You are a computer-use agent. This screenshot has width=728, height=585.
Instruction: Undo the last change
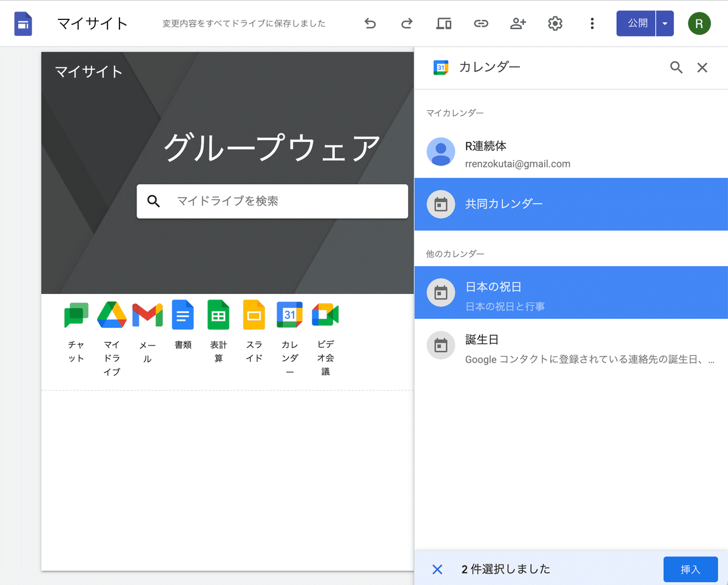[370, 24]
